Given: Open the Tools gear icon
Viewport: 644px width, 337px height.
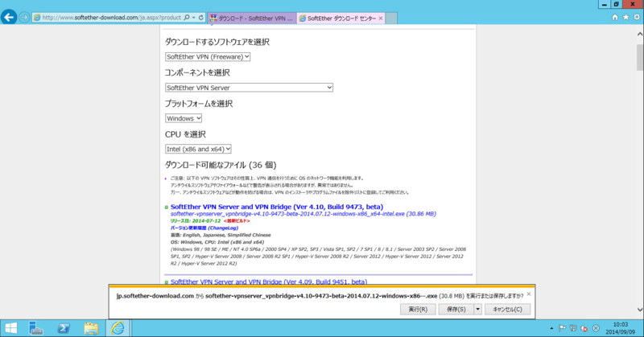Looking at the screenshot, I should [636, 17].
